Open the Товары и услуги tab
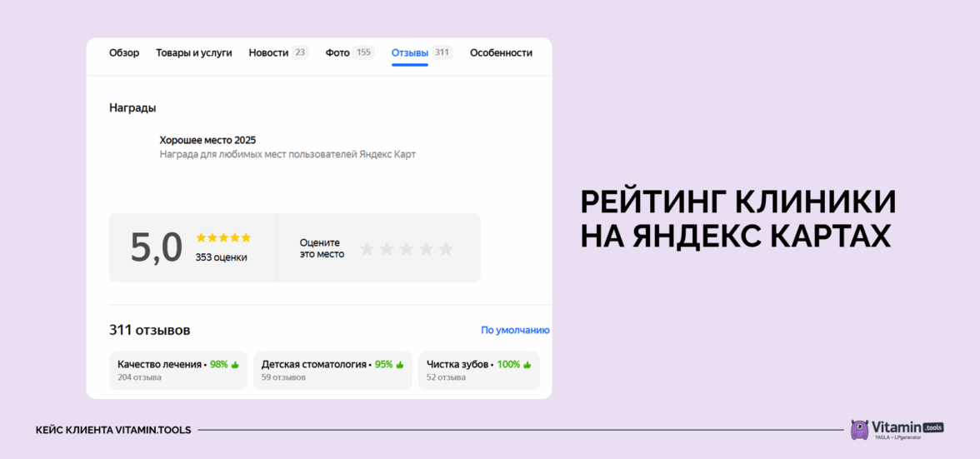Image resolution: width=980 pixels, height=459 pixels. [194, 52]
